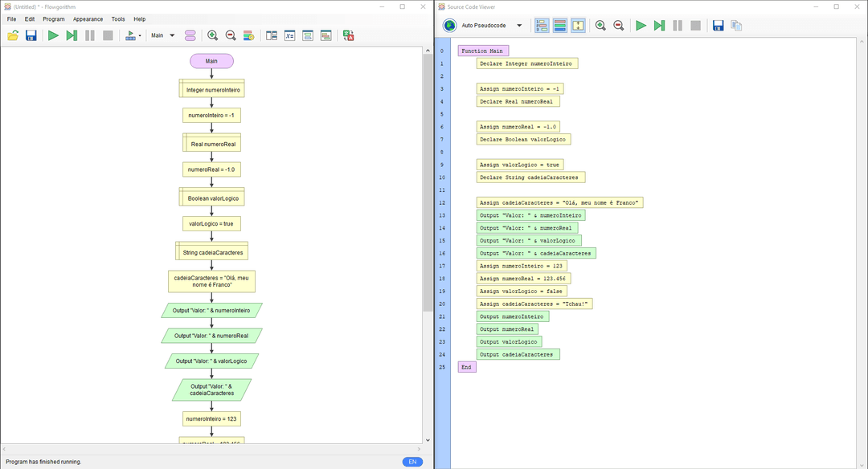This screenshot has width=868, height=469.
Task: Open the Add Function manager icon
Action: [x=190, y=35]
